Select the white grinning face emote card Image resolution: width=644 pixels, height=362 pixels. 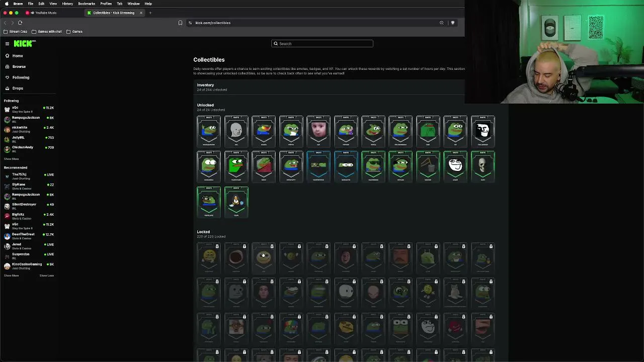(x=455, y=166)
